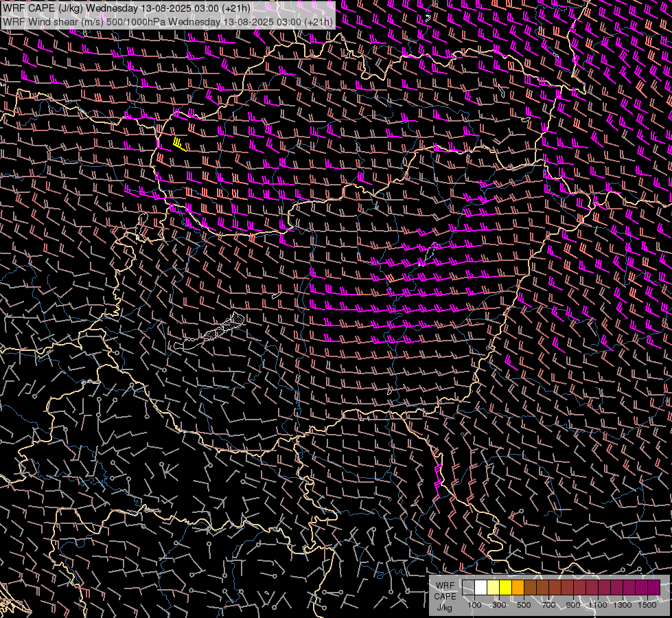672x618 pixels.
Task: Click the single yellow wind barb
Action: (x=180, y=144)
